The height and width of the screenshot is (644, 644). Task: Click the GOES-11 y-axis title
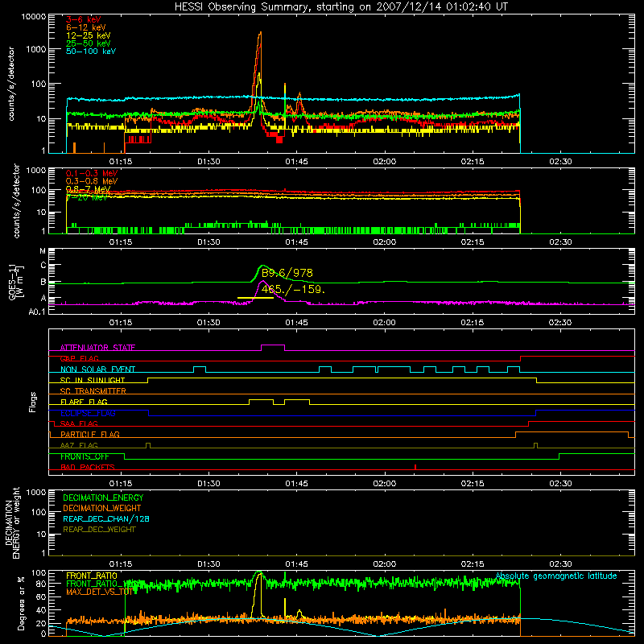pos(15,282)
